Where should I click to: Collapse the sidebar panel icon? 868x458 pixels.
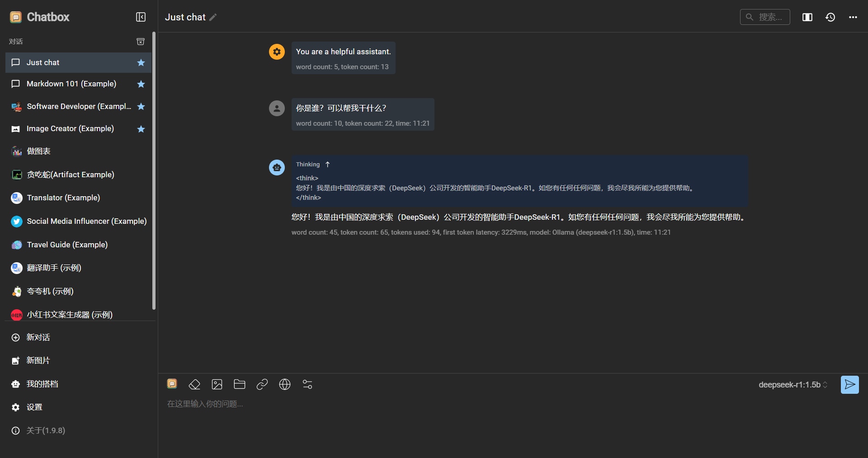pos(141,17)
